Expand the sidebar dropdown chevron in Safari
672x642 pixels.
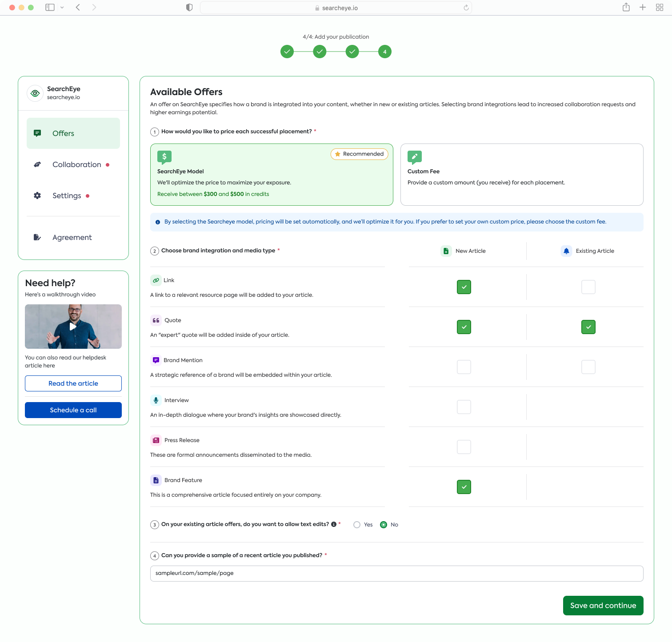[62, 8]
